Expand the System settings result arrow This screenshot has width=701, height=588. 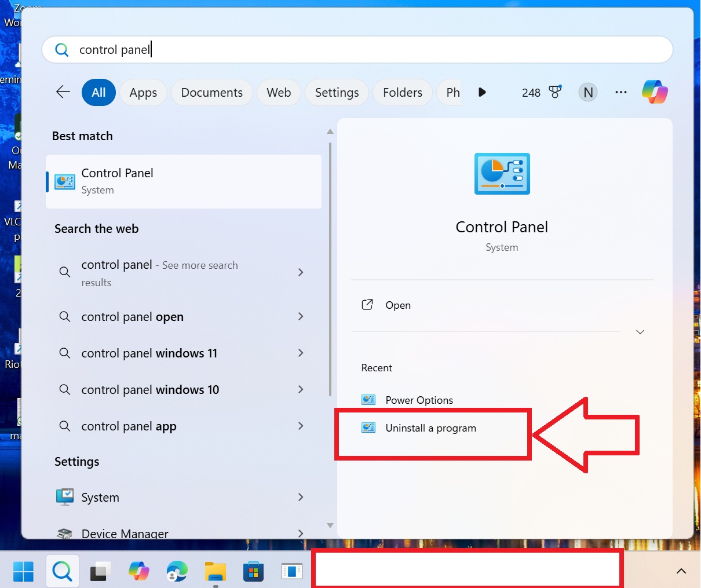pos(301,497)
